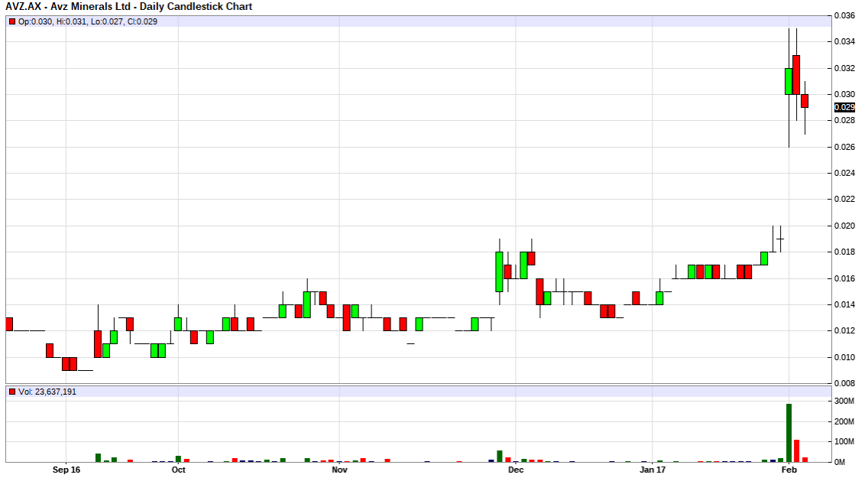Click the 'Nov' date axis label
Image resolution: width=868 pixels, height=478 pixels.
(339, 470)
